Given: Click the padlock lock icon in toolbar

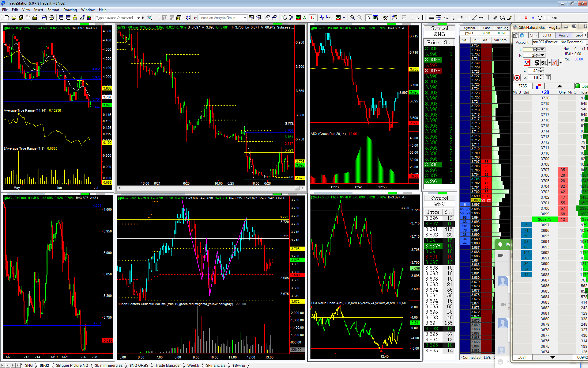Looking at the screenshot, I should point(75,18).
